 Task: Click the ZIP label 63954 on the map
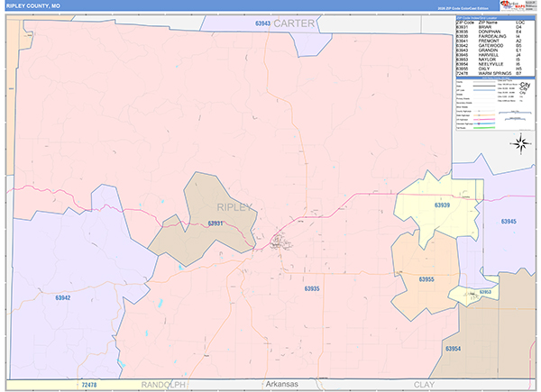click(453, 349)
